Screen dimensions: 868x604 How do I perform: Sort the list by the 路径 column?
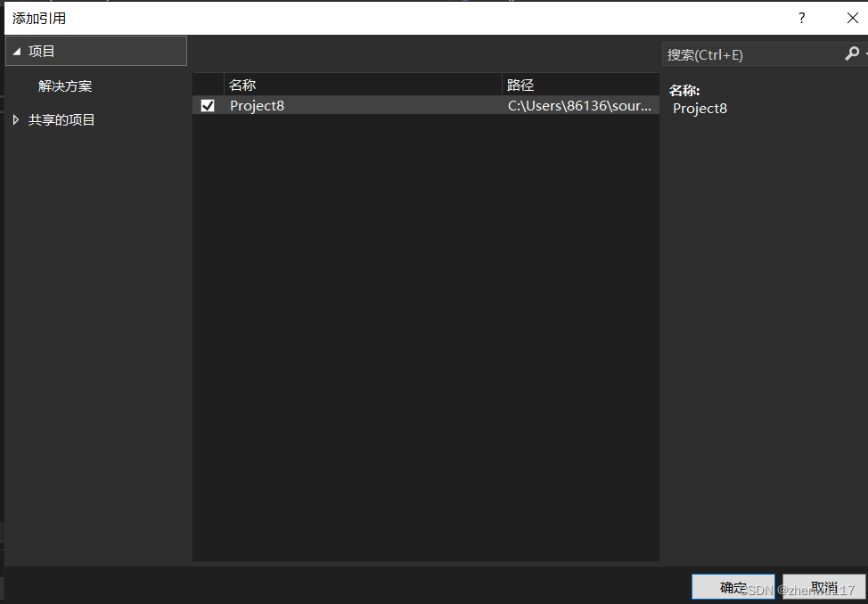518,84
